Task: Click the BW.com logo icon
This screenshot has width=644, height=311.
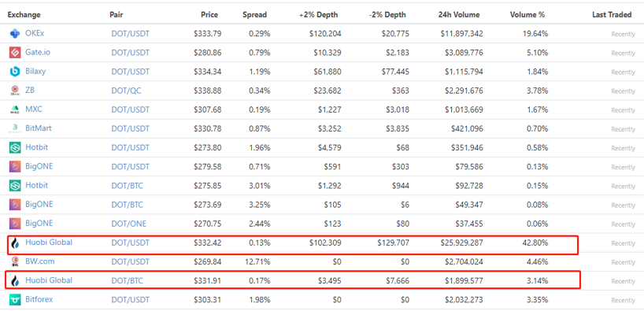Action: pyautogui.click(x=15, y=261)
